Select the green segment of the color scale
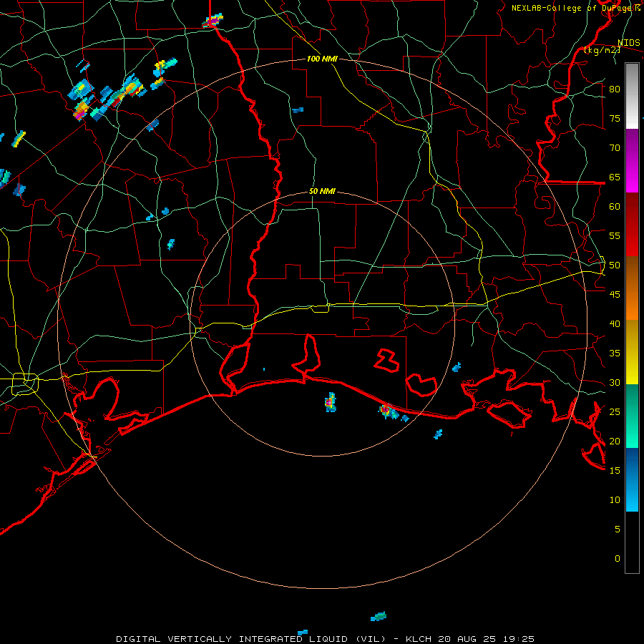The width and height of the screenshot is (644, 644). point(632,416)
